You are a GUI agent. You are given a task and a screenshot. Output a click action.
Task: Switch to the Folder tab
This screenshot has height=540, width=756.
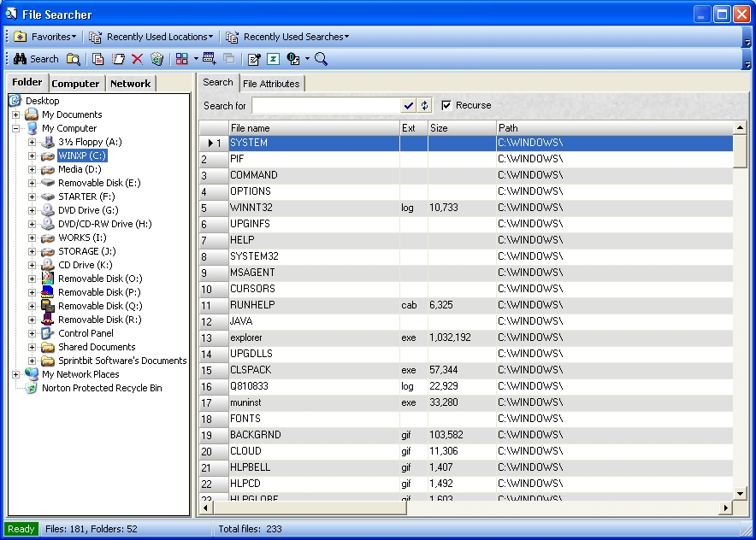pos(27,82)
